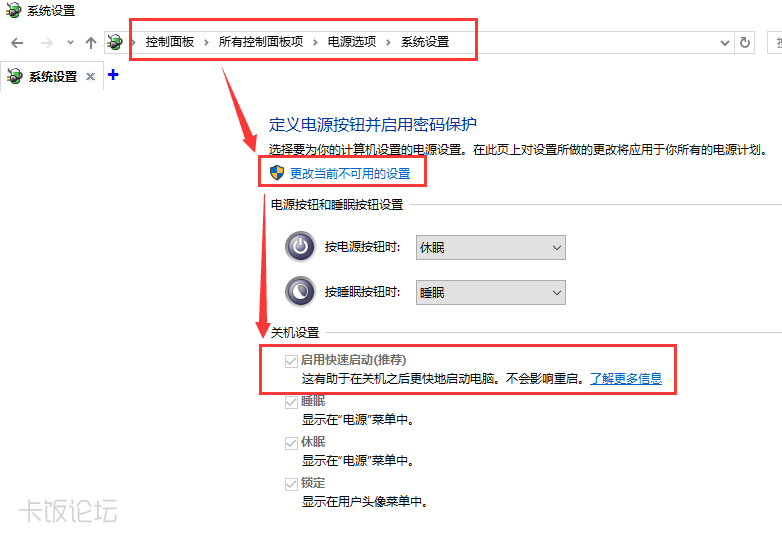Close the 系统设置 tab
782x534 pixels.
(x=90, y=76)
